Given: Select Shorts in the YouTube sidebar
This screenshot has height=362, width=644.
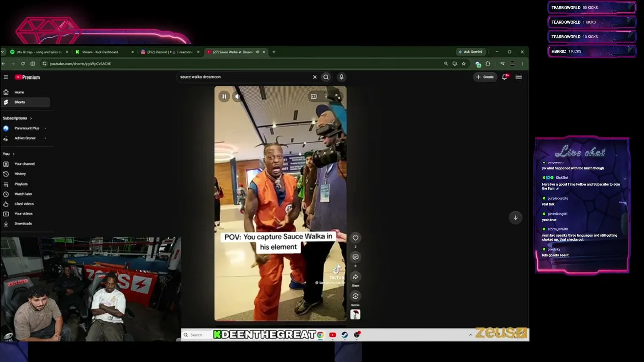Looking at the screenshot, I should tap(25, 102).
